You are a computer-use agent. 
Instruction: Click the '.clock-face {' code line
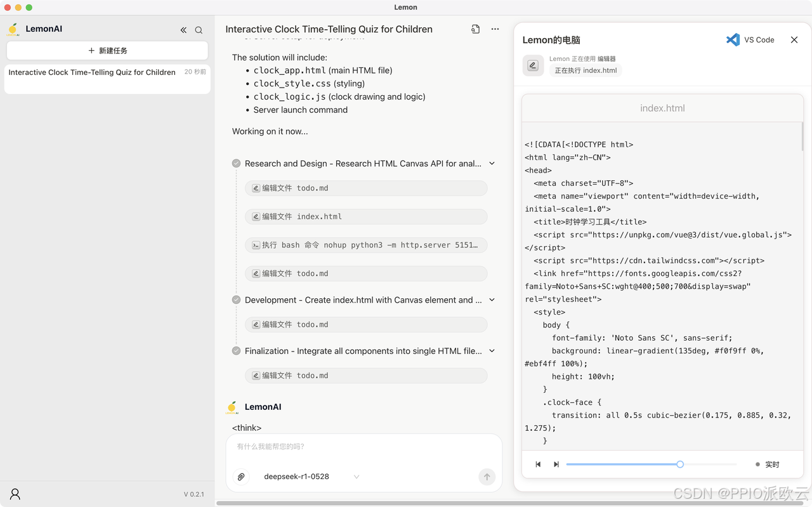pos(572,402)
